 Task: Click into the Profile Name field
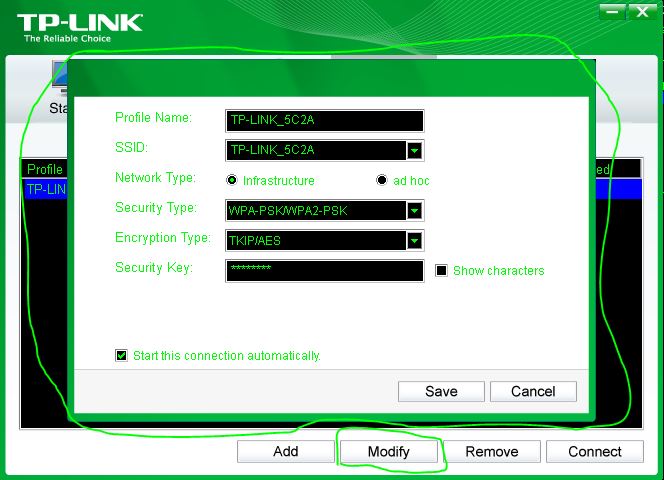(325, 121)
